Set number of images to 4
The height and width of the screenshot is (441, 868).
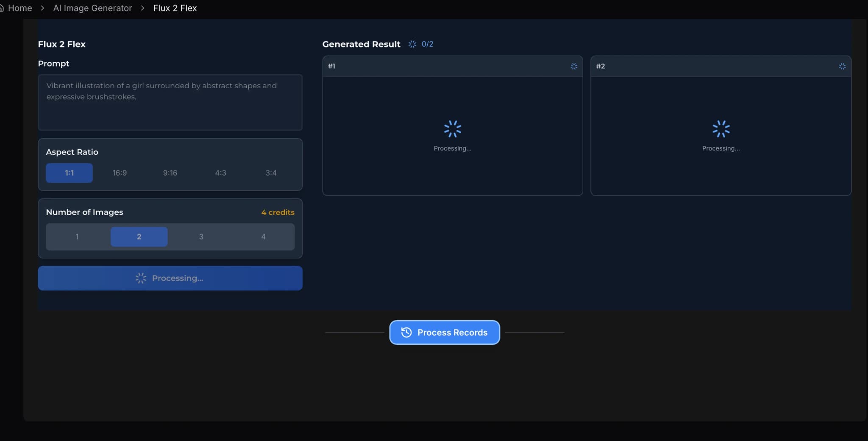[x=263, y=237]
